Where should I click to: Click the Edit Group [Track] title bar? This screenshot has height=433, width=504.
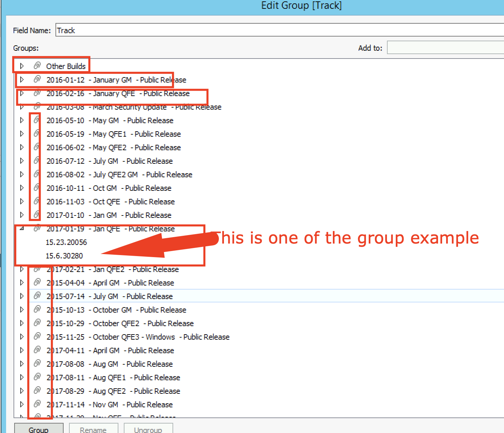301,5
